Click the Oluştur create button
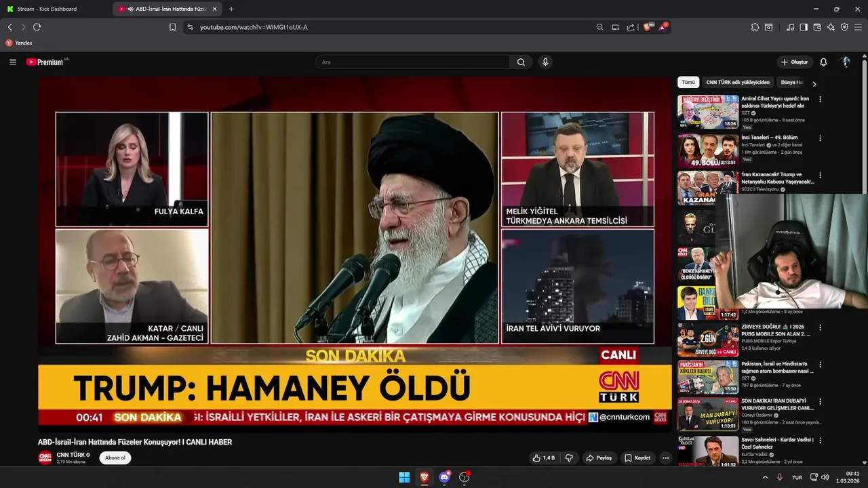The width and height of the screenshot is (868, 488). (x=794, y=62)
